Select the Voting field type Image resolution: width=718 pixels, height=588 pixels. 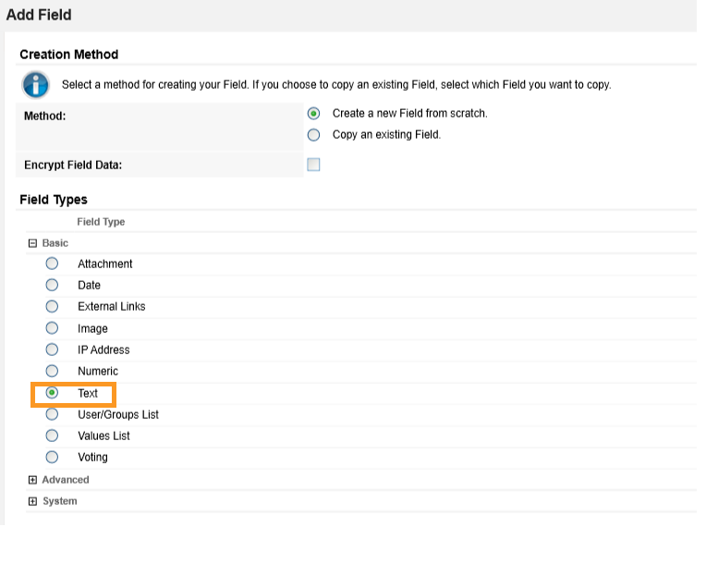tap(53, 457)
